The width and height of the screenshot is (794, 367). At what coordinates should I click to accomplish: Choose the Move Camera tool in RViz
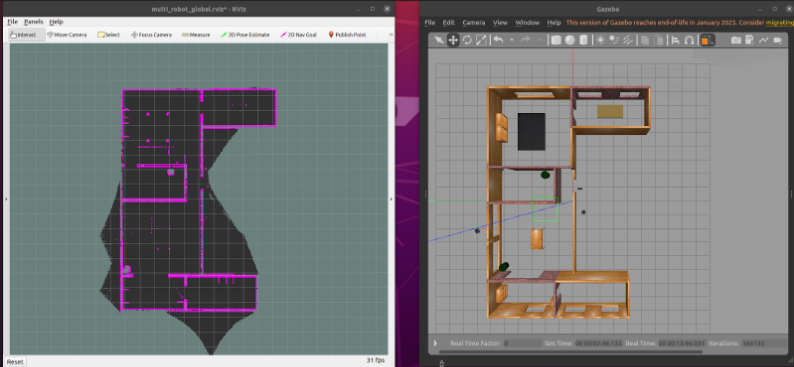click(x=67, y=35)
